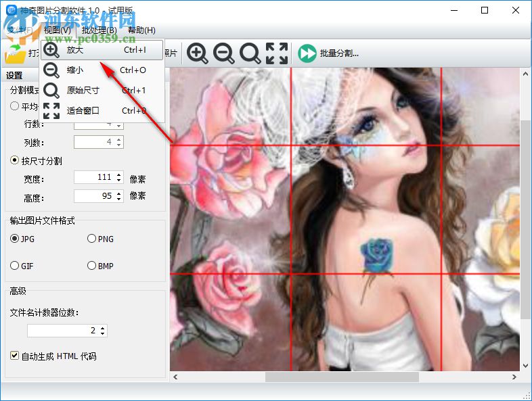Viewport: 532px width, 401px height.
Task: Close the application window
Action: coord(515,11)
